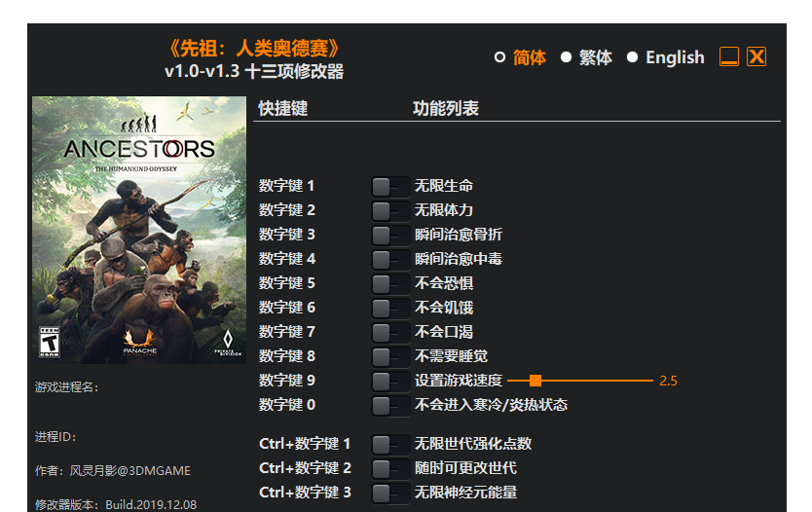This screenshot has width=812, height=512.
Task: Enable 不需要睡觉 toggle
Action: [x=390, y=356]
